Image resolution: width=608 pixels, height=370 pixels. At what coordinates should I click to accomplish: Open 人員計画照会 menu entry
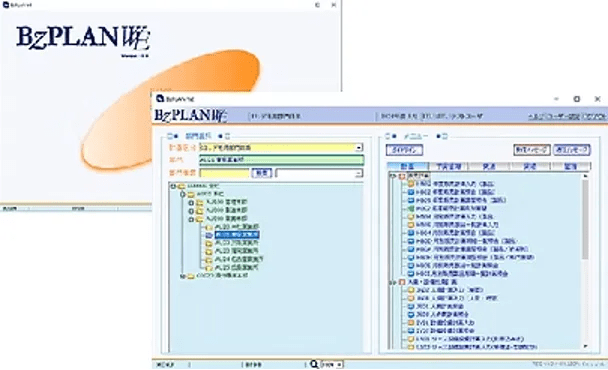click(440, 306)
